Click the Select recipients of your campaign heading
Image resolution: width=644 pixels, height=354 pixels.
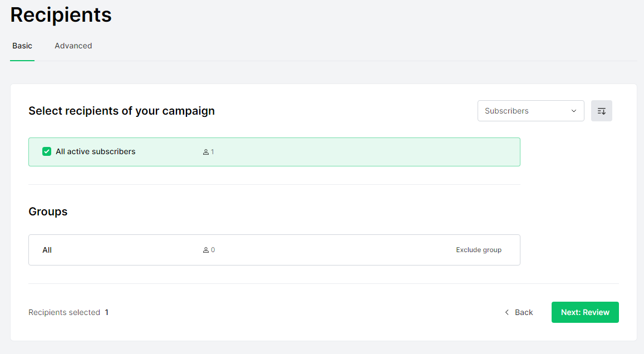121,111
